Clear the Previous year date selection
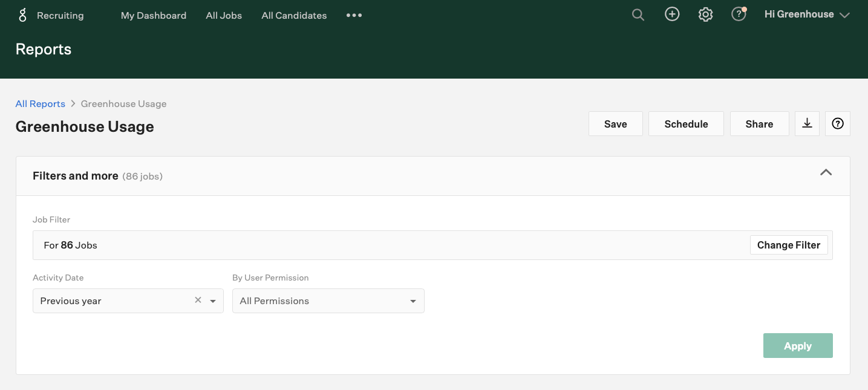Viewport: 868px width, 390px height. [198, 300]
